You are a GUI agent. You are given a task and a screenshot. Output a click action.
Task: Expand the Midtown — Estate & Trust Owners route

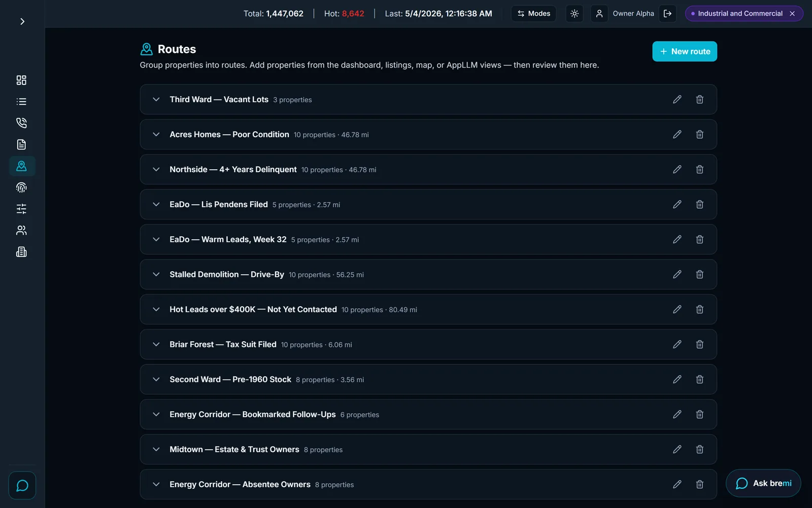click(x=156, y=450)
